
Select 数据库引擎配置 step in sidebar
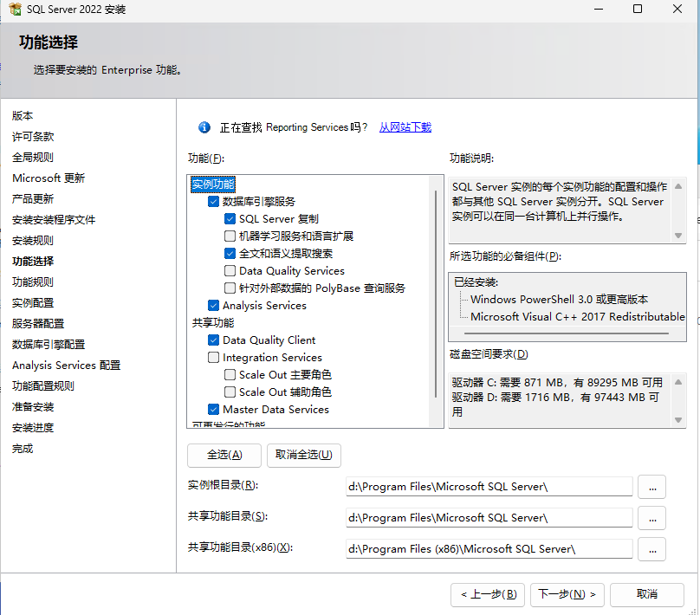49,345
